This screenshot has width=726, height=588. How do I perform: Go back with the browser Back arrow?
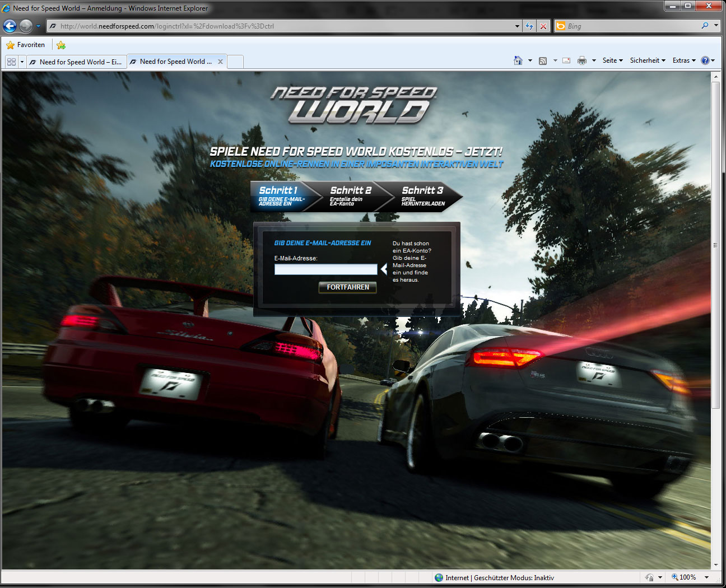pyautogui.click(x=10, y=26)
